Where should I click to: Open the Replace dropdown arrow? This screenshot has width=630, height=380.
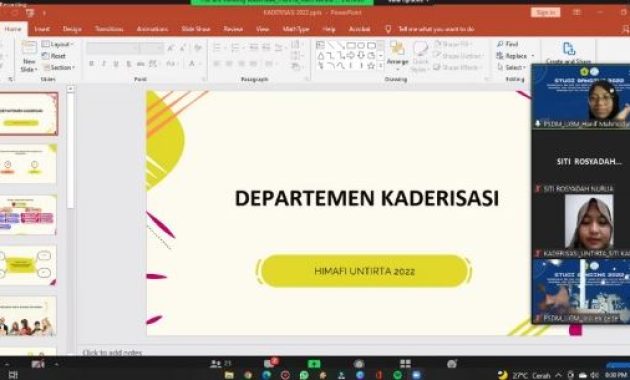pyautogui.click(x=533, y=56)
